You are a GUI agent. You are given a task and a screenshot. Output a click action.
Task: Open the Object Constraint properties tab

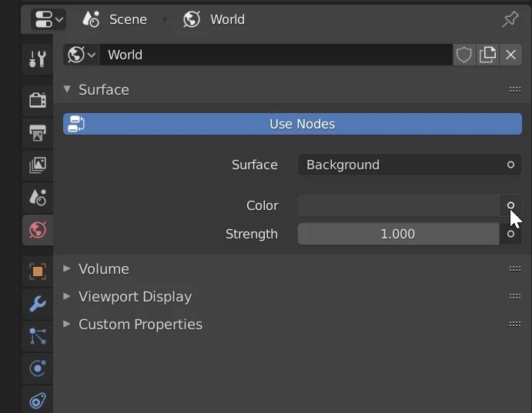point(38,401)
